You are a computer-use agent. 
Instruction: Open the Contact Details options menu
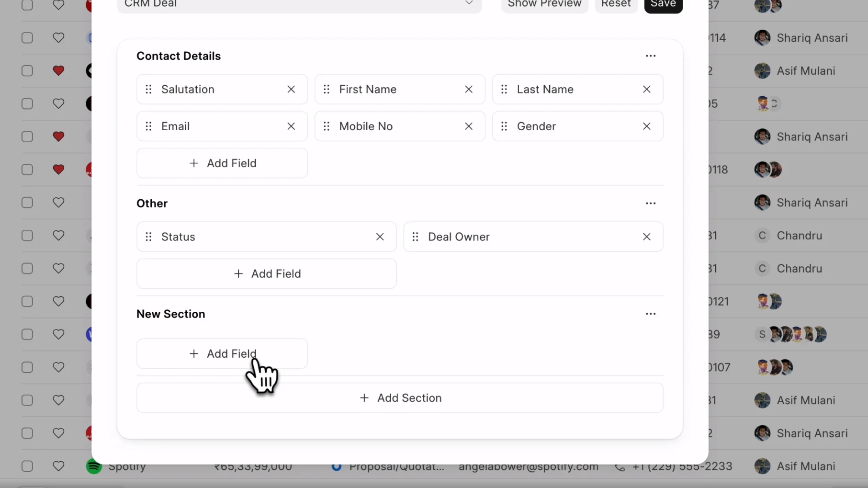[651, 56]
